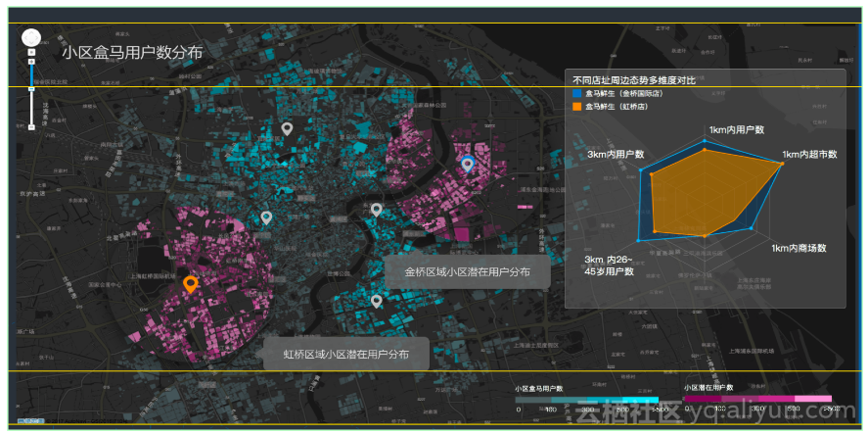Select the blue Jinqiao store map marker

(468, 164)
